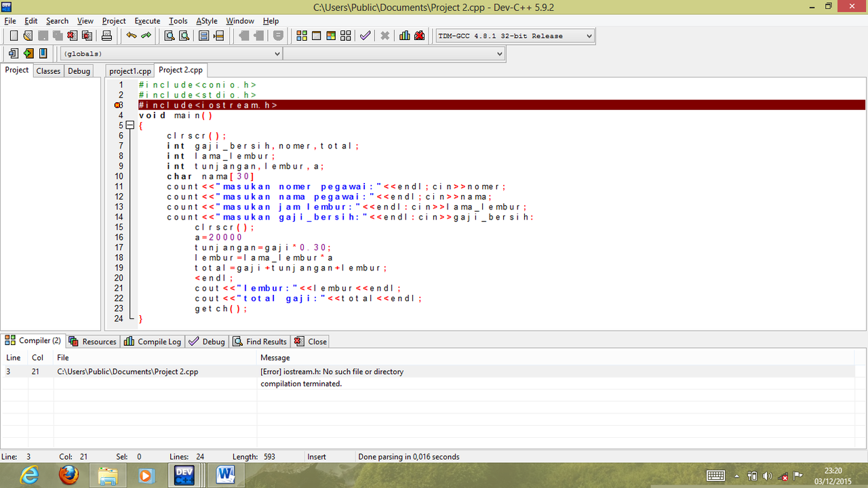The height and width of the screenshot is (488, 868).
Task: Click the Goto Line toolbar icon
Action: [219, 36]
